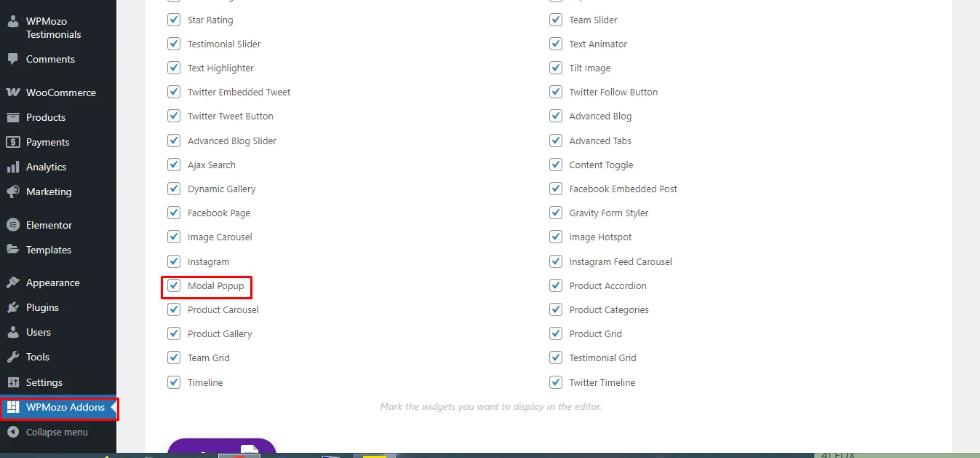Toggle Testimonial Slider checkbox
Image resolution: width=980 pixels, height=458 pixels.
point(174,44)
